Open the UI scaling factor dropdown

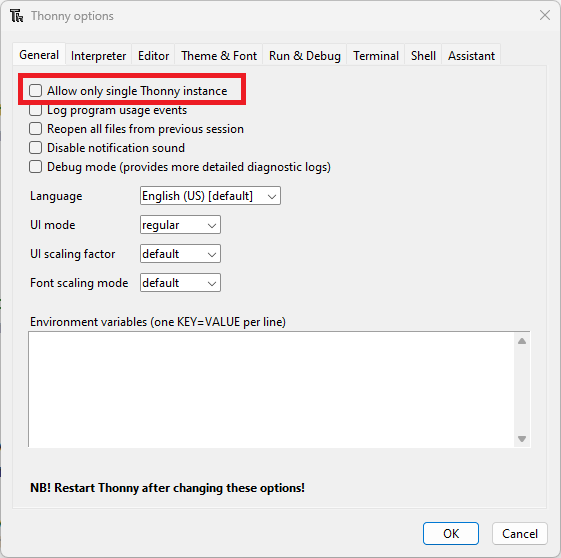pyautogui.click(x=180, y=254)
